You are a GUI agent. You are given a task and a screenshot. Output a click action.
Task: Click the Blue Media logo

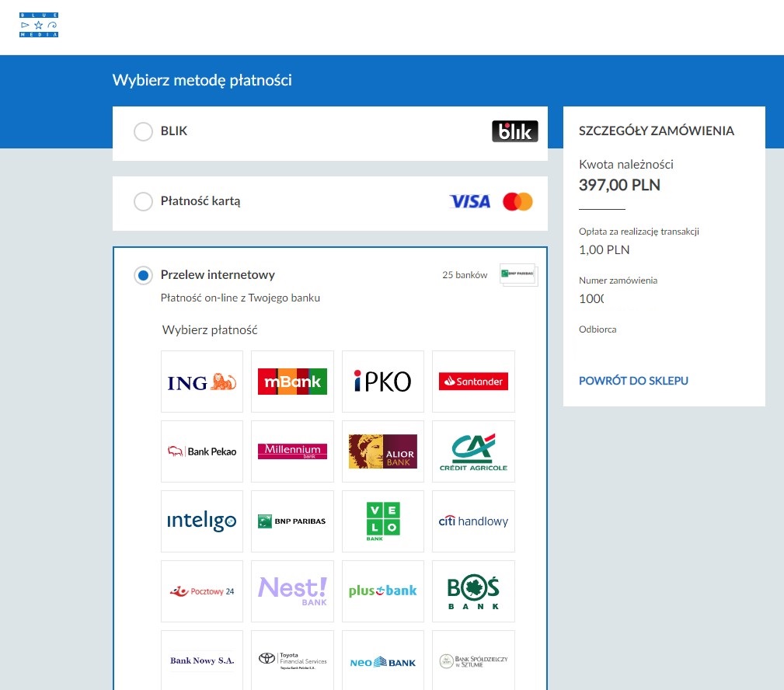click(x=39, y=25)
